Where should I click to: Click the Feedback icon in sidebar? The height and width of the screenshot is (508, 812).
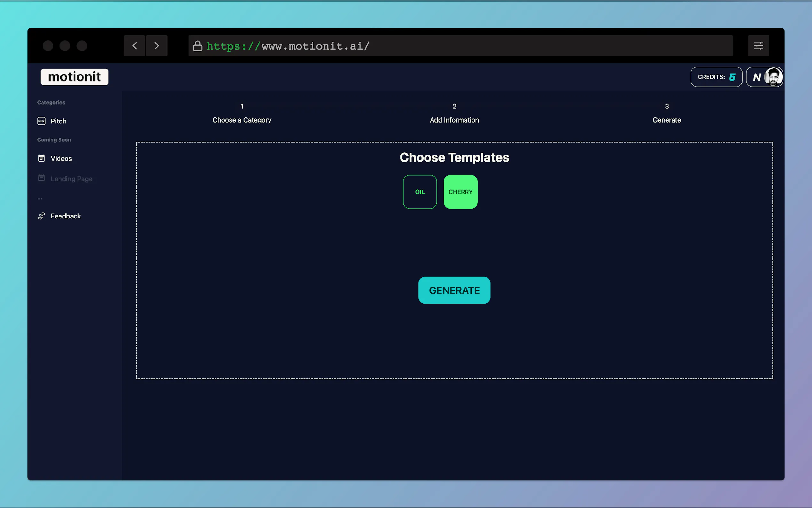tap(41, 216)
